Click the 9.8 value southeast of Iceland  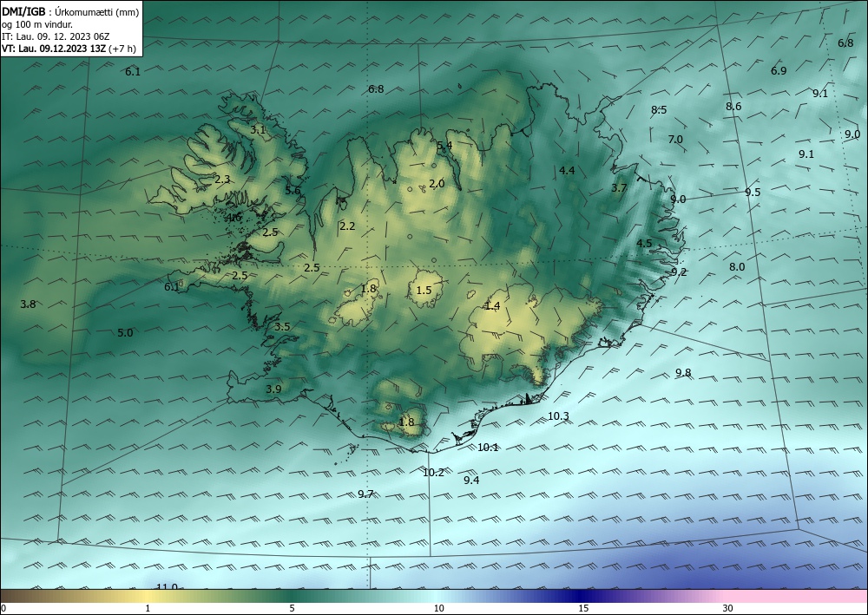pos(683,373)
